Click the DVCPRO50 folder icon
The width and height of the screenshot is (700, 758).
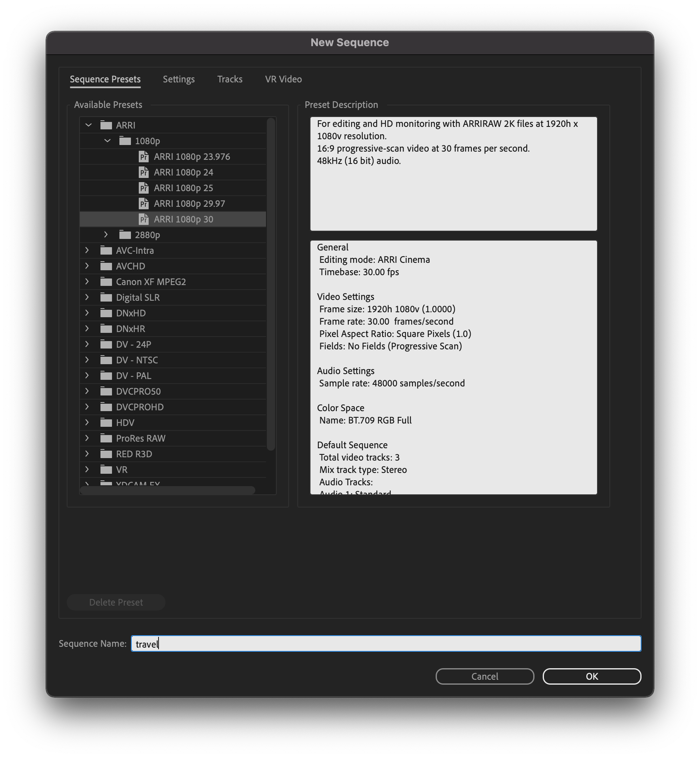click(x=106, y=391)
